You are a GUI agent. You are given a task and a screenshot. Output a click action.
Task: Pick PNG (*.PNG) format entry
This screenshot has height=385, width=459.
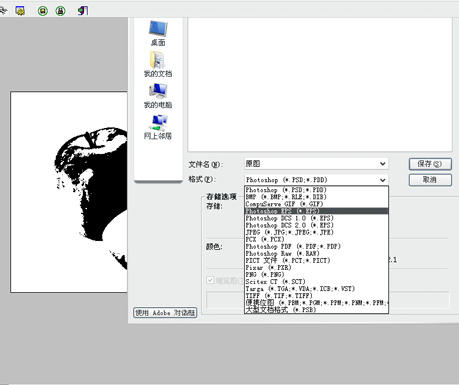[x=316, y=275]
